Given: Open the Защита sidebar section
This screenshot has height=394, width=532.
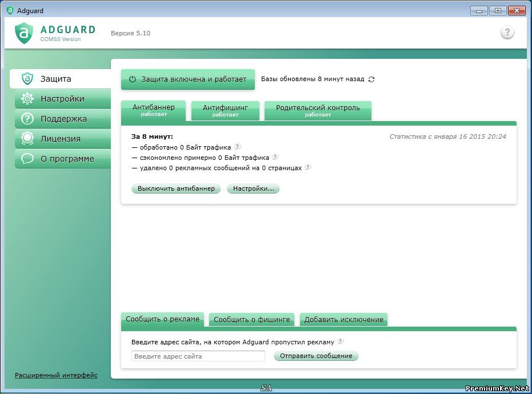Looking at the screenshot, I should point(61,79).
